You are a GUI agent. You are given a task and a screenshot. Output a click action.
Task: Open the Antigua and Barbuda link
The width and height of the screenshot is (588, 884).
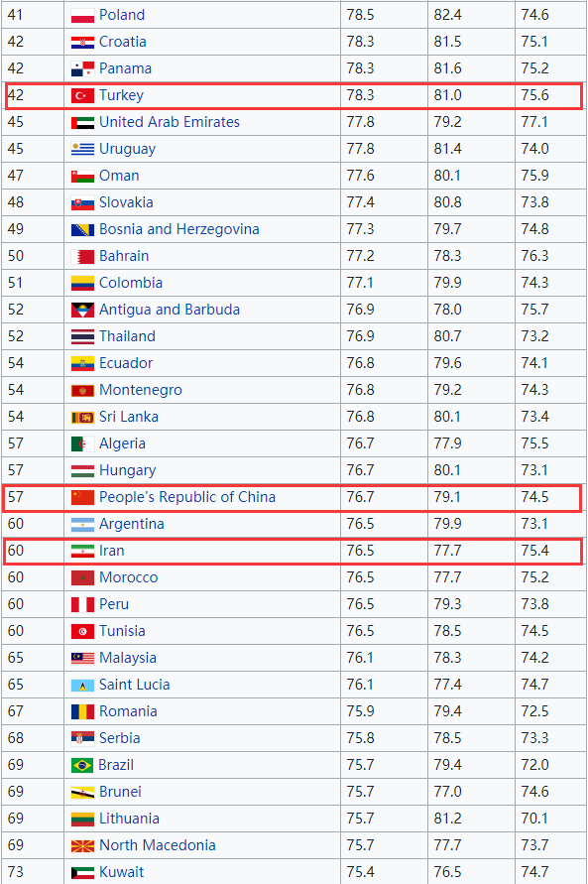point(170,310)
